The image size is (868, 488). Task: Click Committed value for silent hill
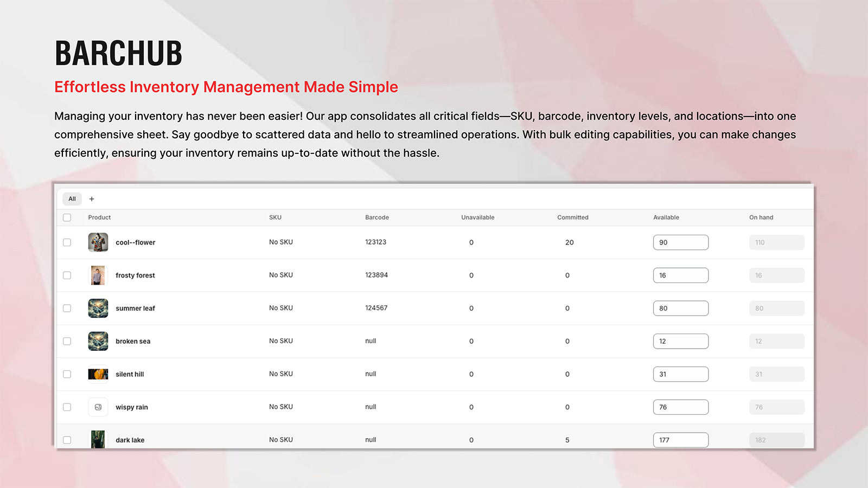click(x=567, y=374)
